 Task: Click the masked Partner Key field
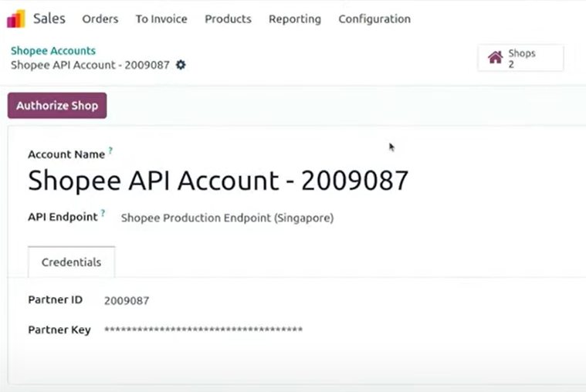click(x=204, y=329)
